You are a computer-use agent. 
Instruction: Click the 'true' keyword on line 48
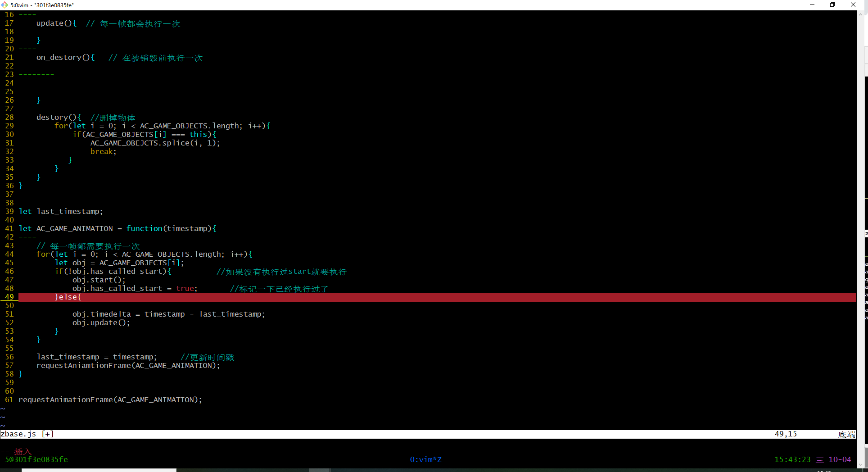pos(185,289)
